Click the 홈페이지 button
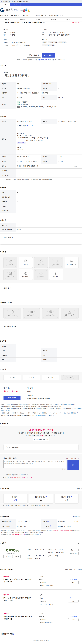This screenshot has height=644, width=82. tap(73, 550)
